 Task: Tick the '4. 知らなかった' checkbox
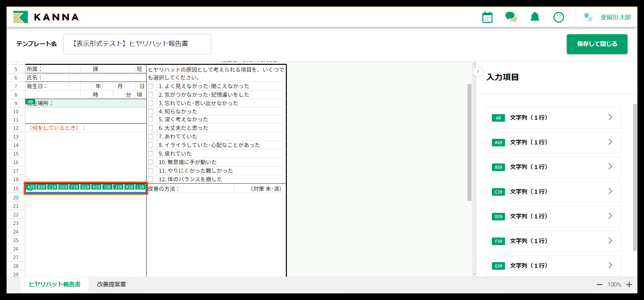coord(151,112)
